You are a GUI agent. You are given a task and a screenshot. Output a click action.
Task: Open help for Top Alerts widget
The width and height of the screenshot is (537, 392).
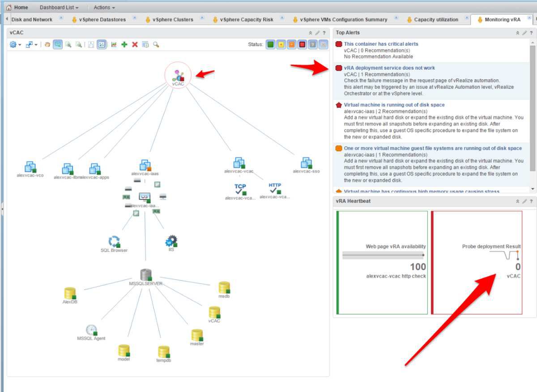pyautogui.click(x=531, y=33)
